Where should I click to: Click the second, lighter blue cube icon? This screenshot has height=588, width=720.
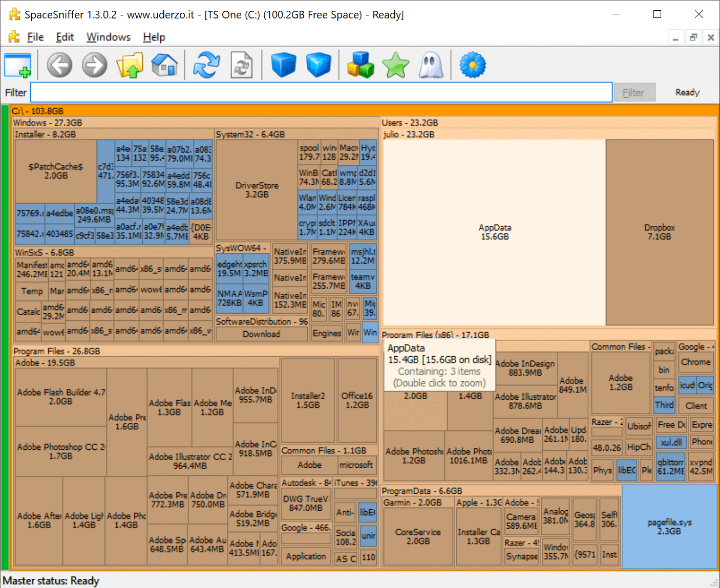[x=319, y=66]
